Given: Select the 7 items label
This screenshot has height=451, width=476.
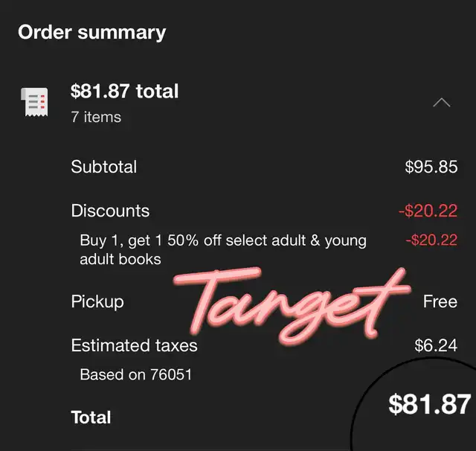Looking at the screenshot, I should (96, 117).
